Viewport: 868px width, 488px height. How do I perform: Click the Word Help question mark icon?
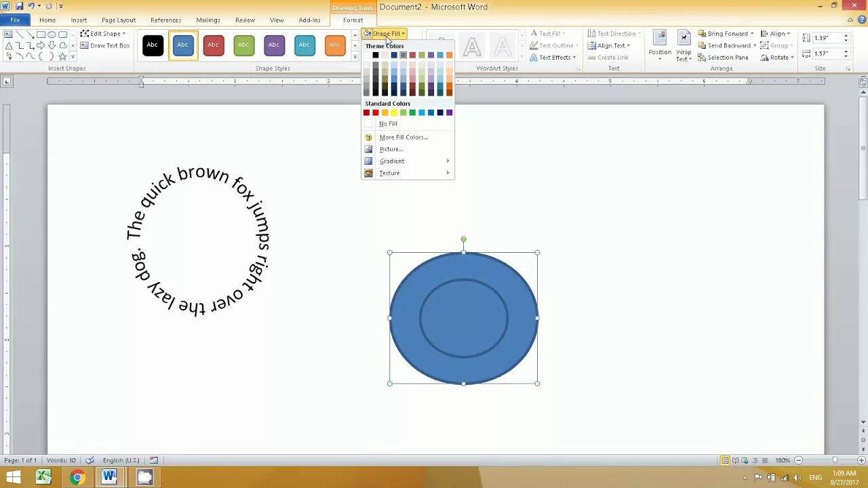click(861, 20)
